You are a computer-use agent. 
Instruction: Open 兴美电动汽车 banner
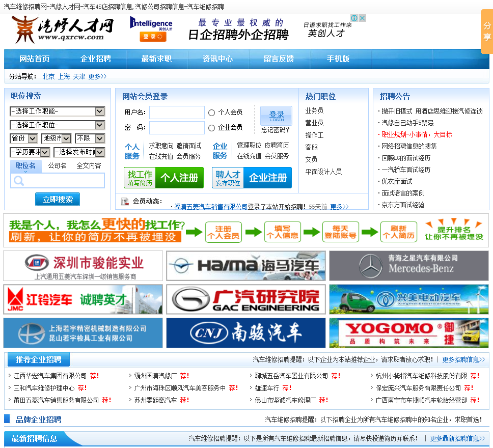click(409, 299)
